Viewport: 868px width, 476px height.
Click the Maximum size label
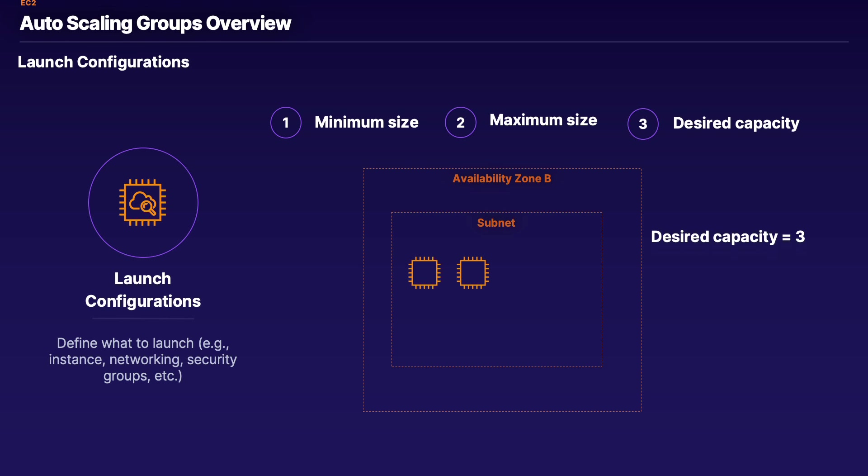(543, 120)
